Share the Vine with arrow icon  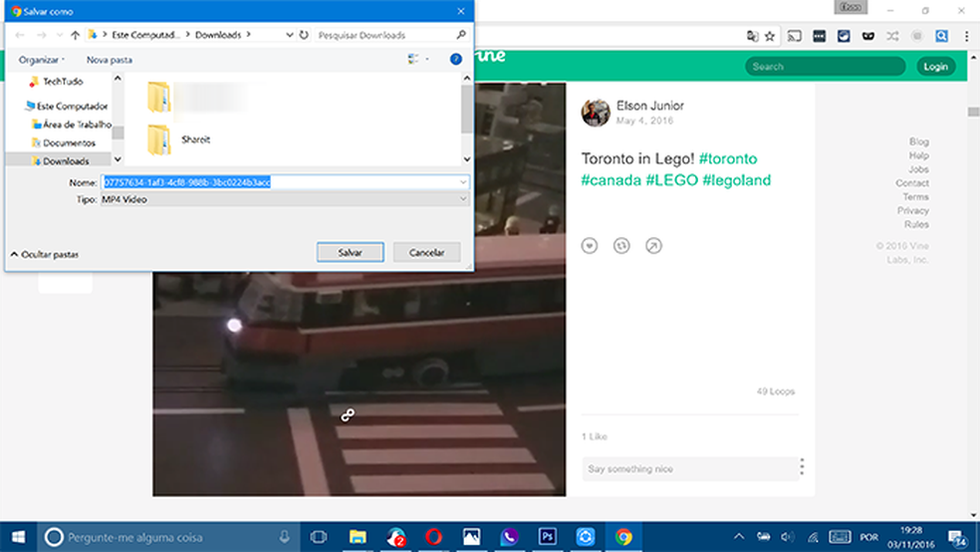click(x=653, y=246)
